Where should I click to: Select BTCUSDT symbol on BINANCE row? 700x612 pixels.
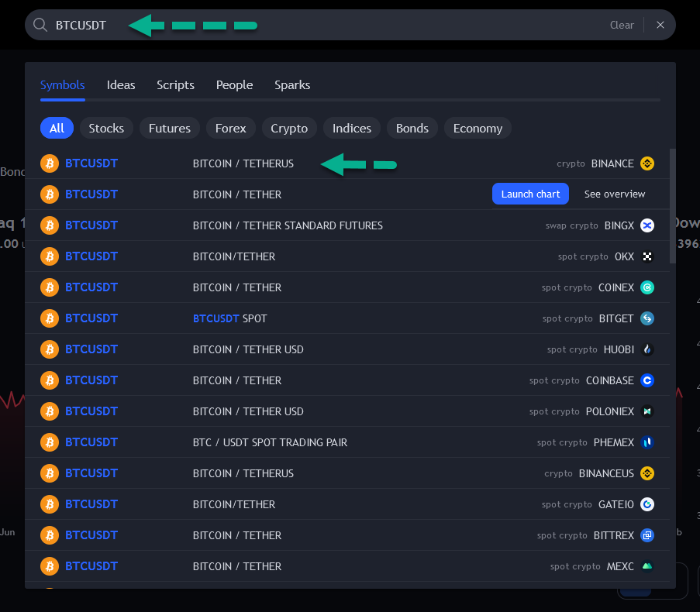click(91, 163)
